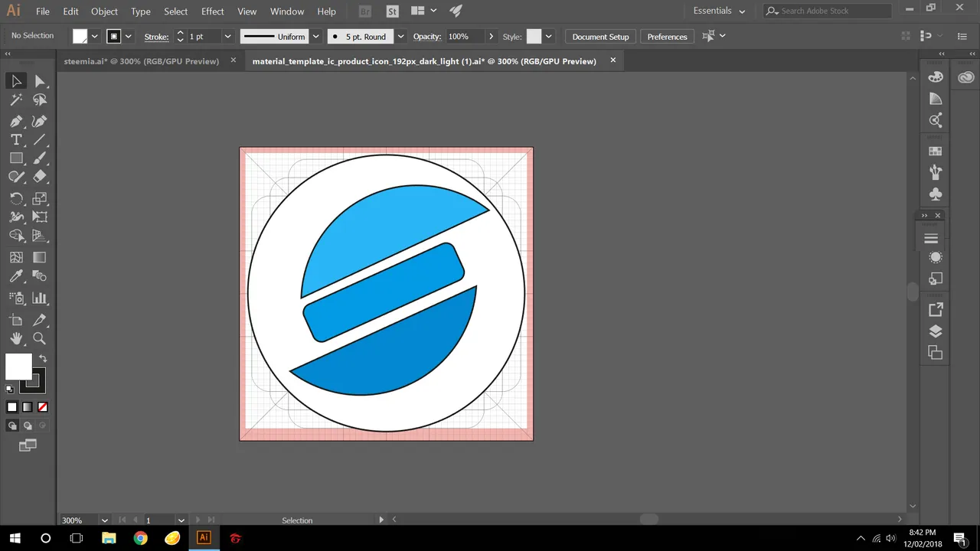Select the Shape Builder tool
Image resolution: width=980 pixels, height=551 pixels.
click(16, 236)
